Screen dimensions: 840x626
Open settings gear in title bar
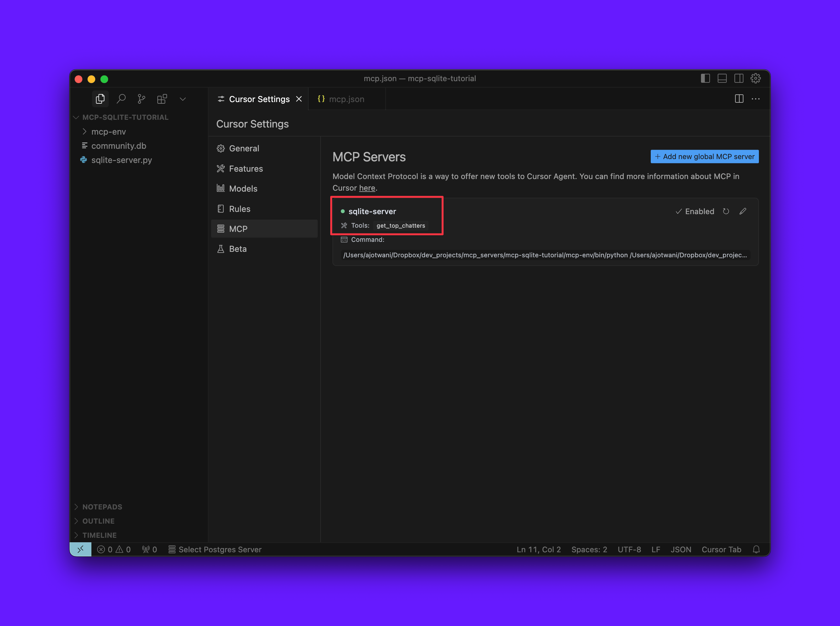point(756,79)
